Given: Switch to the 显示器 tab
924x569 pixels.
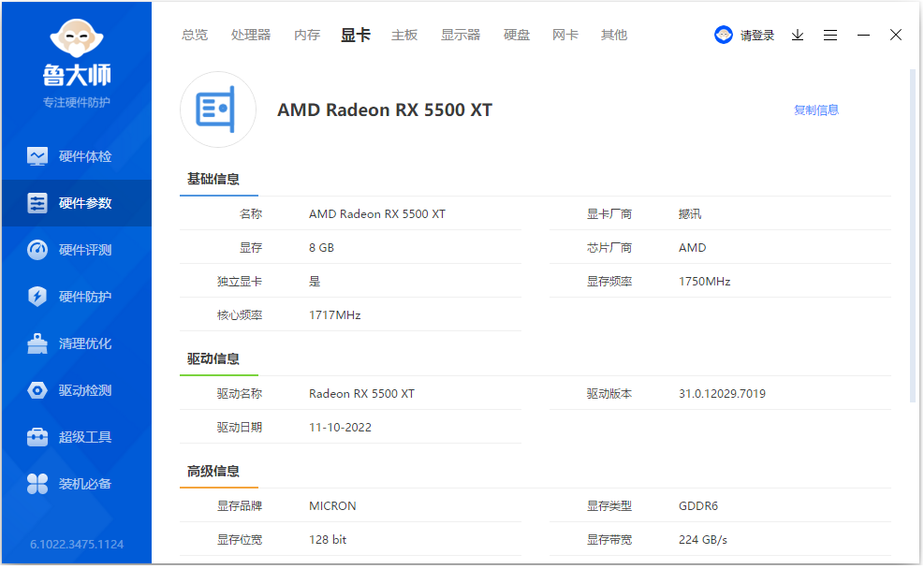Looking at the screenshot, I should (461, 36).
